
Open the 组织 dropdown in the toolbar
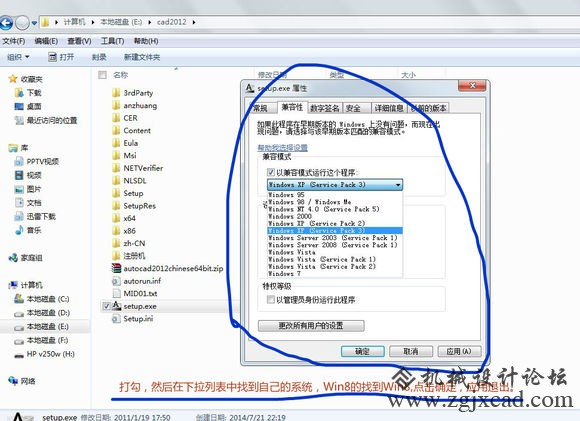point(18,57)
